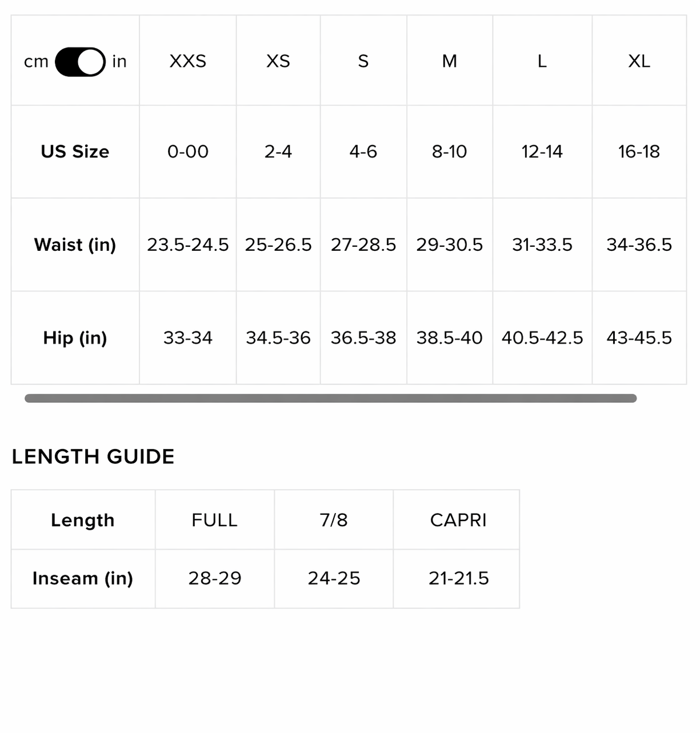Viewport: 700px width, 733px height.
Task: Click the Waist (in) row label
Action: pyautogui.click(x=75, y=245)
